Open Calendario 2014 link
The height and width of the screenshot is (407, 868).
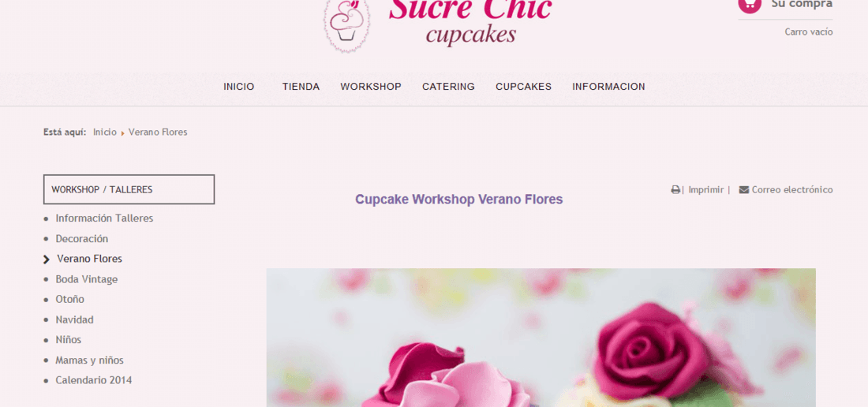[x=94, y=380]
